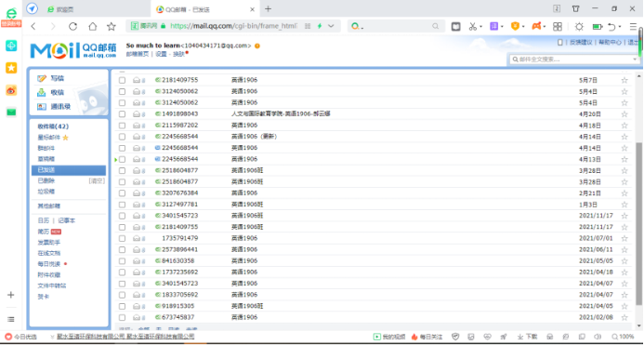Select the checkbox for sender 1735791479
The height and width of the screenshot is (345, 644).
[122, 238]
